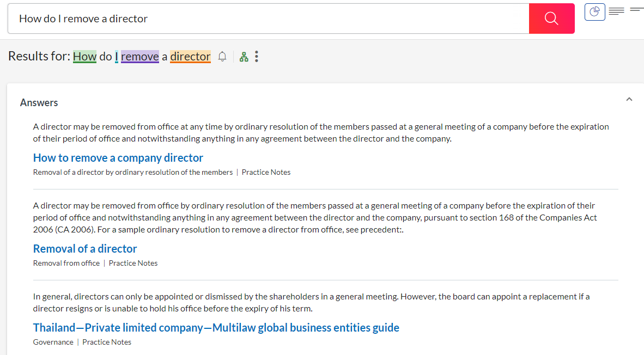Click the 'Answers' section heading
644x355 pixels.
[39, 103]
